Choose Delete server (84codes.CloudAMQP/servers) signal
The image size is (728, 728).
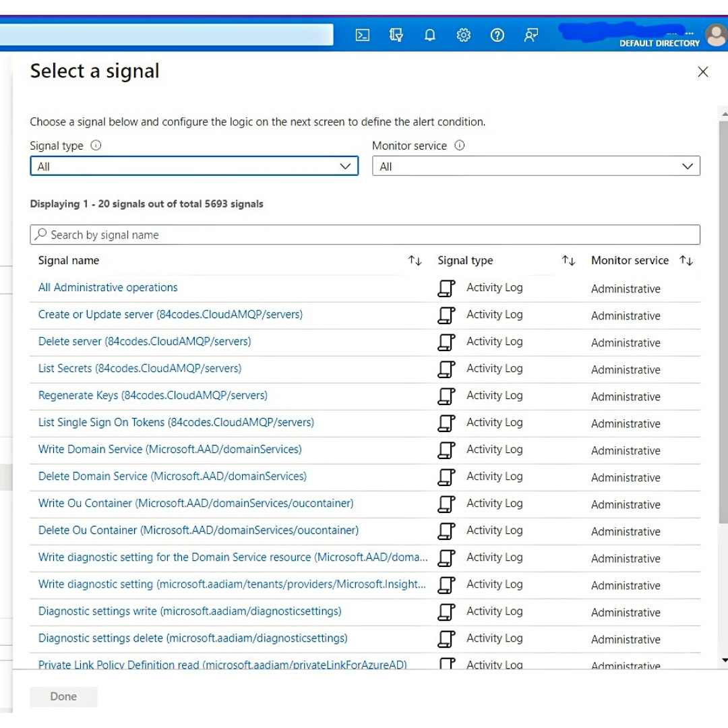click(x=144, y=342)
